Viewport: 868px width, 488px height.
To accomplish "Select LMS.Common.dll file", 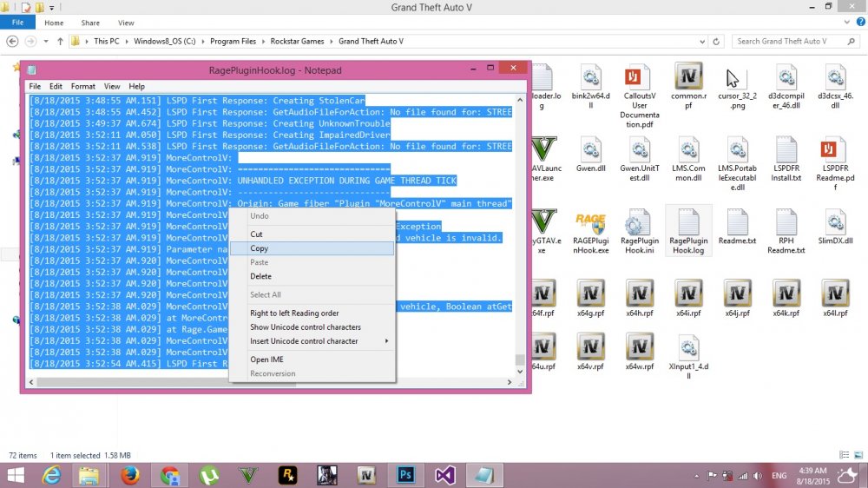I will 688,159.
